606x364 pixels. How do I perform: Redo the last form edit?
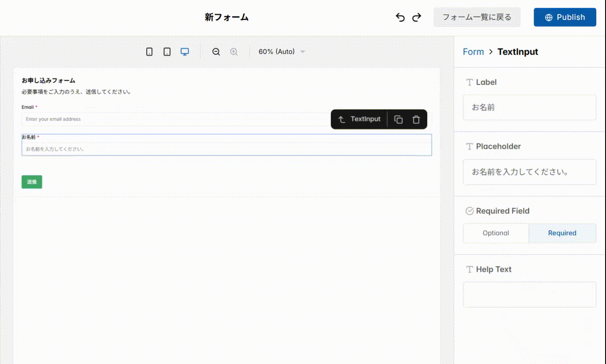coord(416,17)
